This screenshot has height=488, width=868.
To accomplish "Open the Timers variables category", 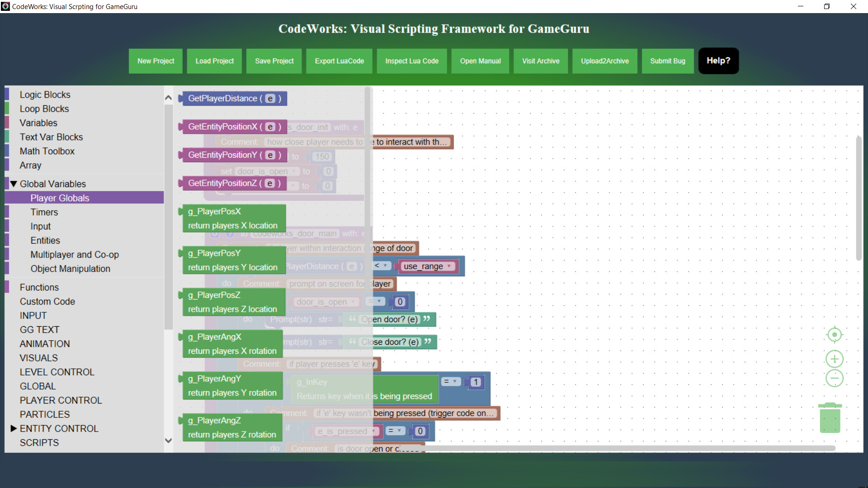I will pos(44,212).
